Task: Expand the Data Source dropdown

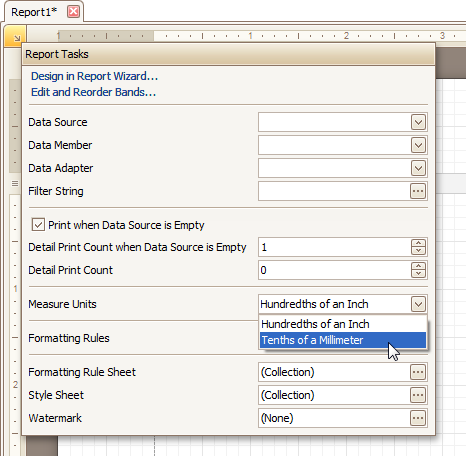Action: [x=418, y=122]
